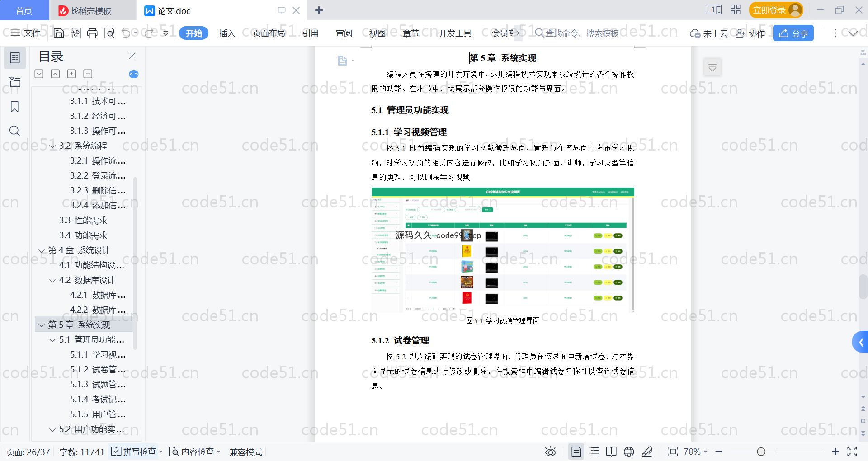The width and height of the screenshot is (868, 461).
Task: Click the promote heading level icon
Action: point(55,74)
